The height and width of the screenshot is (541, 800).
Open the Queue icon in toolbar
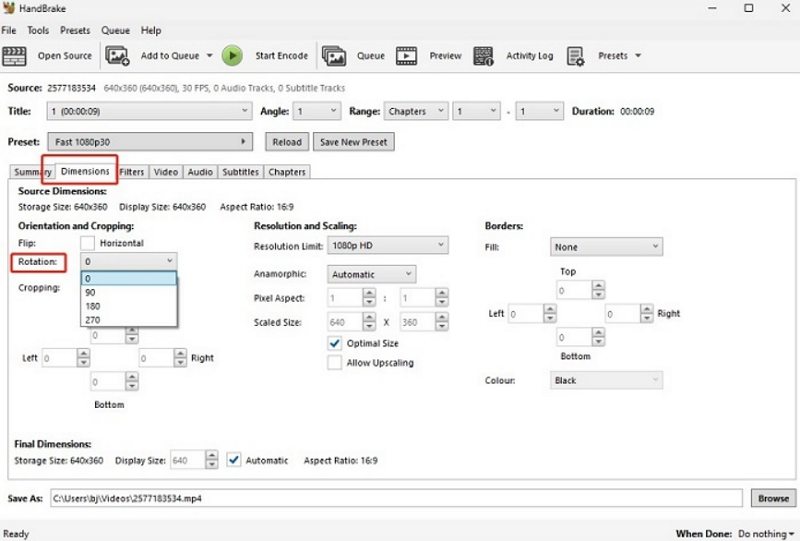tap(334, 56)
